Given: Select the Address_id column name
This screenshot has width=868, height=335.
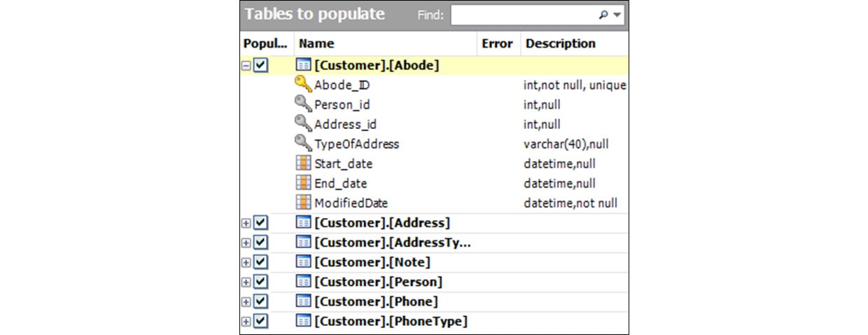Looking at the screenshot, I should 345,124.
